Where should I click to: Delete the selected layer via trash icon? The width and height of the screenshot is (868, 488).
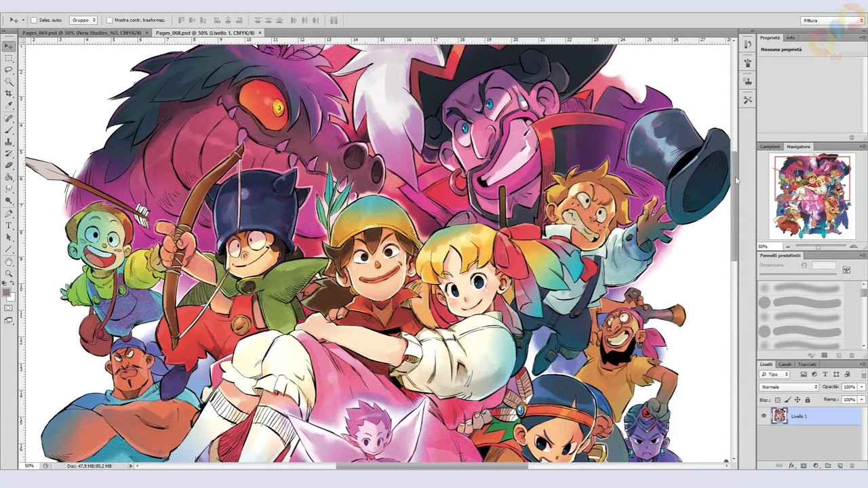coord(852,466)
